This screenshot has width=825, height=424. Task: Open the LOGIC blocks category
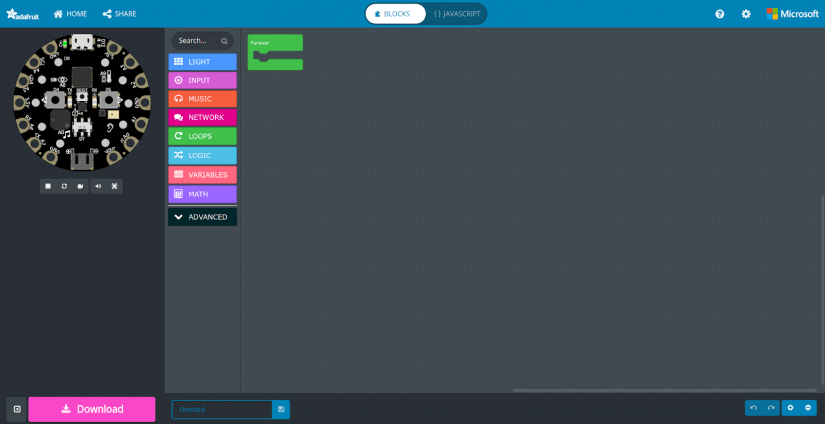click(x=202, y=155)
